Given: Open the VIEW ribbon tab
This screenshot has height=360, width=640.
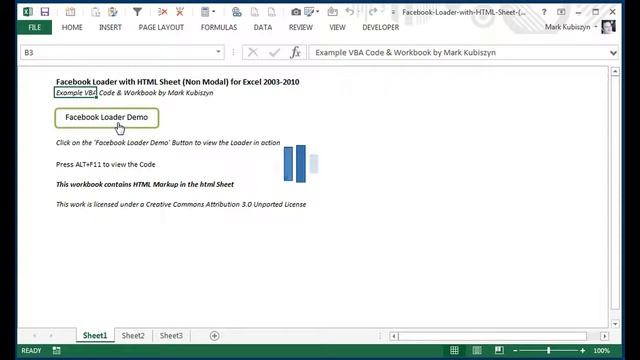Looking at the screenshot, I should point(338,27).
